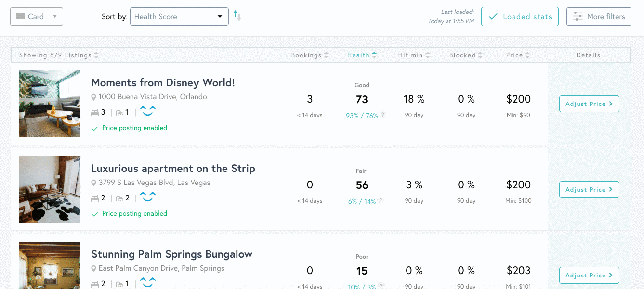Screen dimensions: 644x289
Task: Click location pin for 3799 S Las Vegas Blvd
Action: tap(94, 183)
